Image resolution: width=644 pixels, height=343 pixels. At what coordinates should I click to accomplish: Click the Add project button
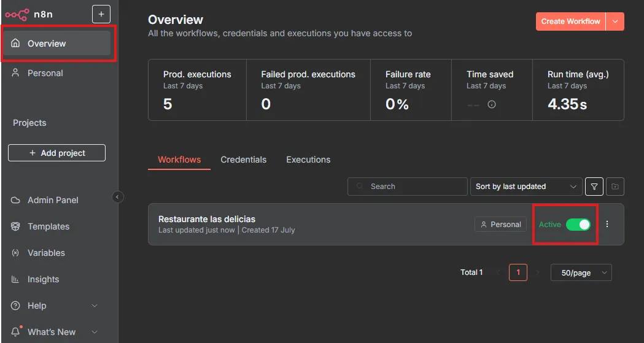[x=56, y=153]
